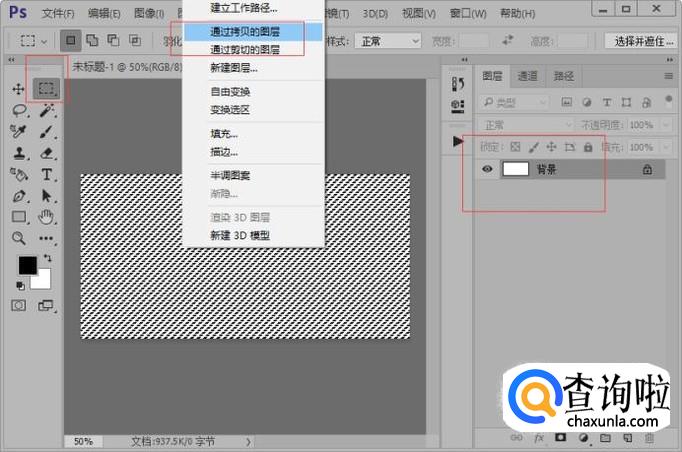Select the Rectangle shape tool
The image size is (682, 452).
pos(19,217)
